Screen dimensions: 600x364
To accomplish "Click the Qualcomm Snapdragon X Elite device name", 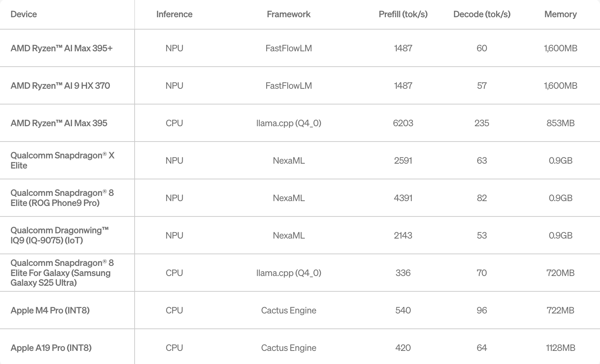I will click(x=62, y=160).
